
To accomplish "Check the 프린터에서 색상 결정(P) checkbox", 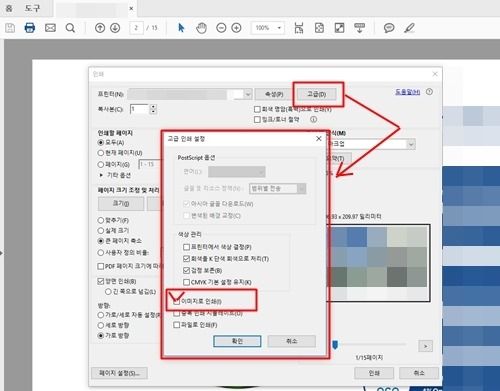I will tap(186, 247).
